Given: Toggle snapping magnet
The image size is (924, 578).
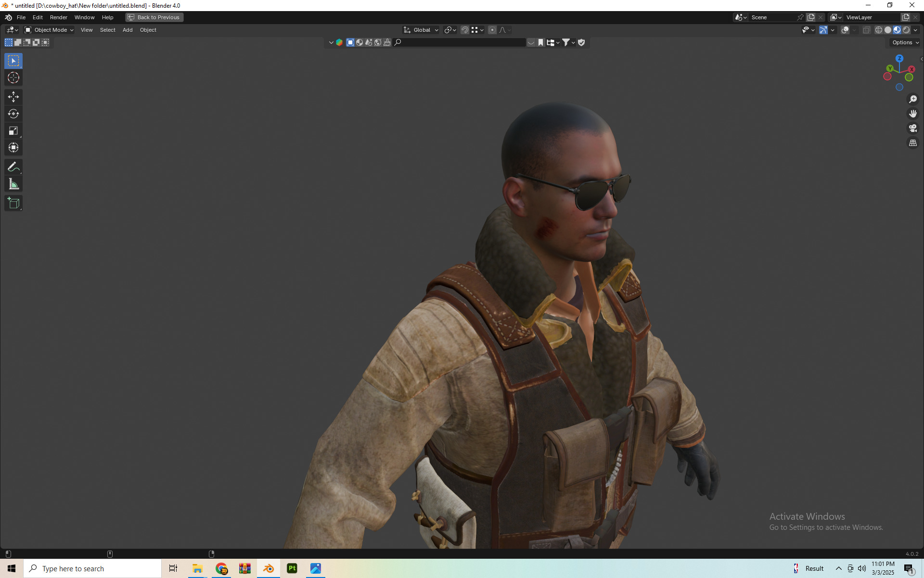Looking at the screenshot, I should click(465, 30).
